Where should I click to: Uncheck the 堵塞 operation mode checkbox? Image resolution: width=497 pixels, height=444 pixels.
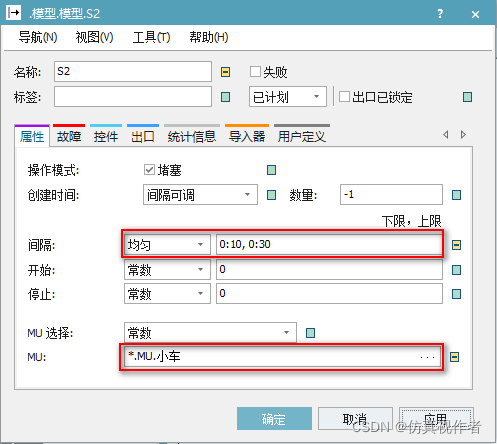pyautogui.click(x=149, y=169)
